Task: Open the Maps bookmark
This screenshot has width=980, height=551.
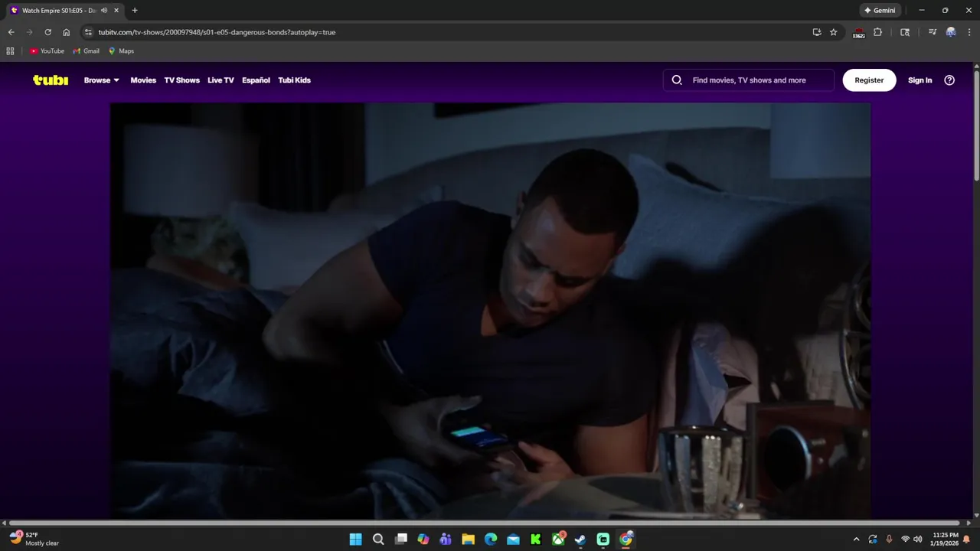Action: click(121, 51)
